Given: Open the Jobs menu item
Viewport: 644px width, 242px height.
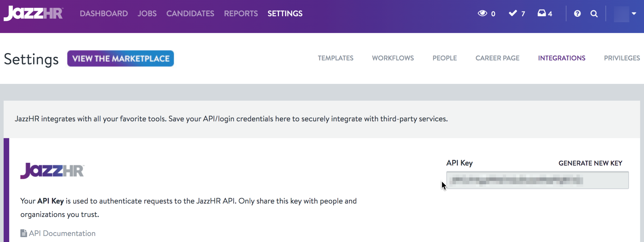Looking at the screenshot, I should pos(147,13).
